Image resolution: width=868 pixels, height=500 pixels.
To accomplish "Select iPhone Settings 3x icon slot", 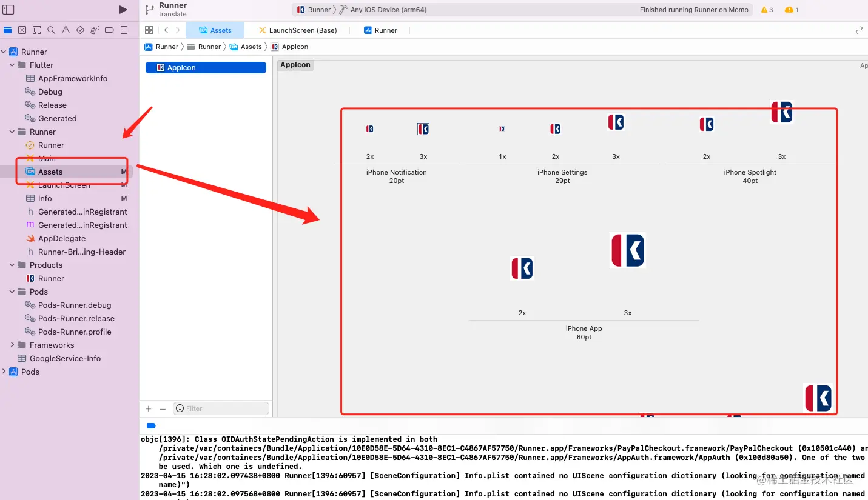I will tap(616, 122).
